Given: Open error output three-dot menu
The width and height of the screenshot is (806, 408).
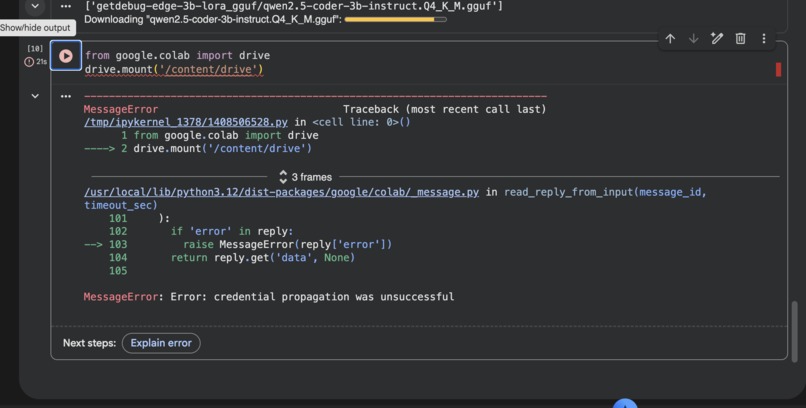Looking at the screenshot, I should [x=66, y=96].
